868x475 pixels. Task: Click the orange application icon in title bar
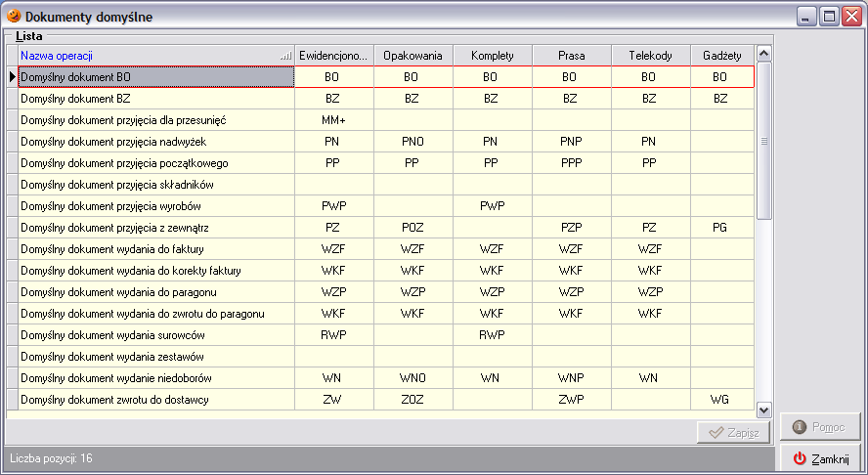click(x=14, y=16)
